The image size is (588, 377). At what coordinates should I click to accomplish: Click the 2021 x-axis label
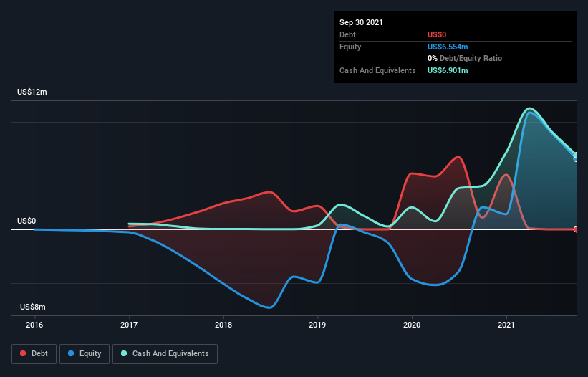(506, 325)
